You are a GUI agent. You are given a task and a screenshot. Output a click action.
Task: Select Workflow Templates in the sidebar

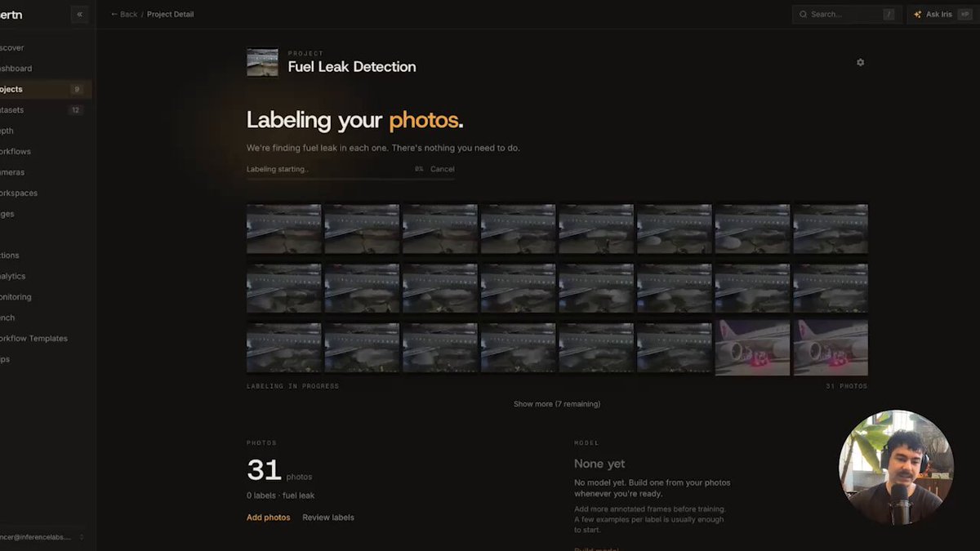(x=33, y=338)
